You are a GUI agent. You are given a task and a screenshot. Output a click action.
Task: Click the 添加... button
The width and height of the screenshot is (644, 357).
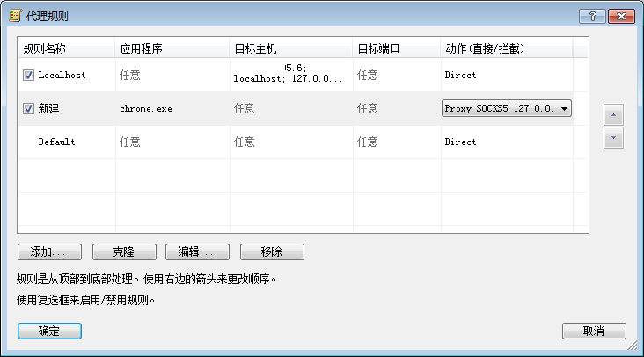click(x=49, y=252)
